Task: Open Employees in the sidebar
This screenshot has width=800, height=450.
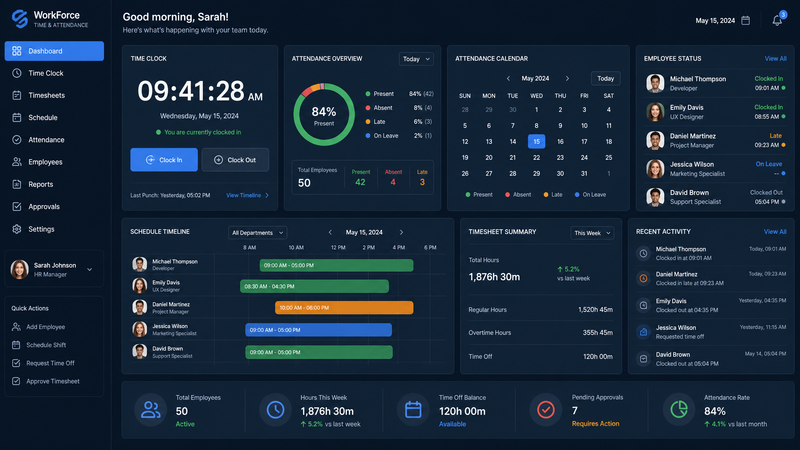Action: click(54, 162)
